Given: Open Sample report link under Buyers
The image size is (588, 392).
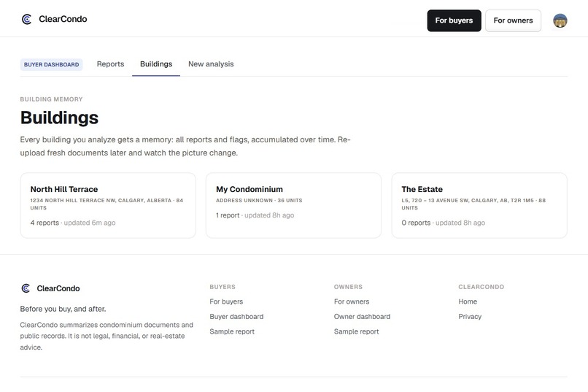Looking at the screenshot, I should 232,331.
